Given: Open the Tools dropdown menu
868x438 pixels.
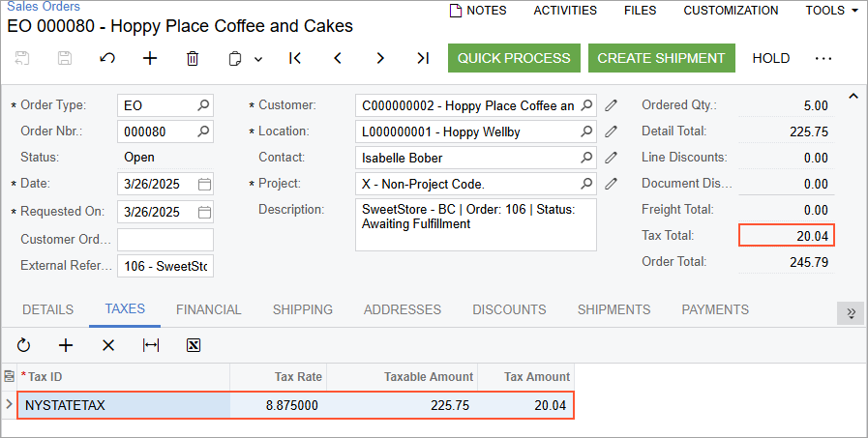Looking at the screenshot, I should (x=831, y=11).
